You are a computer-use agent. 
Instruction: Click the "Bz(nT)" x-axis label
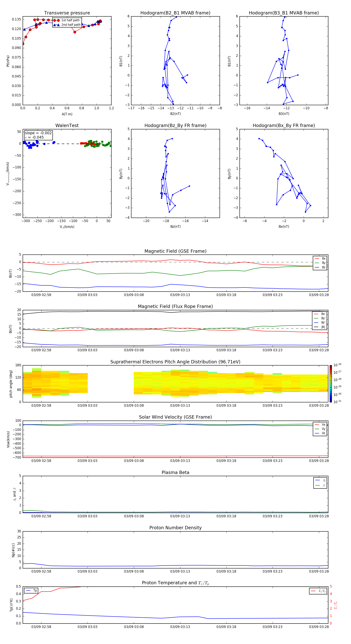tap(175, 227)
